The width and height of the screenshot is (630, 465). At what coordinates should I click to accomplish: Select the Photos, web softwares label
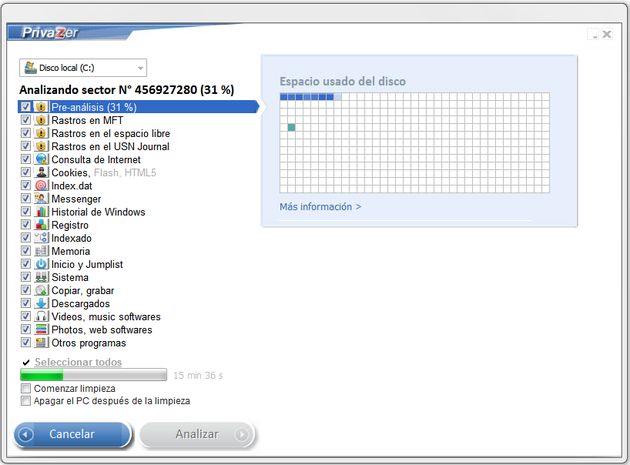[102, 330]
